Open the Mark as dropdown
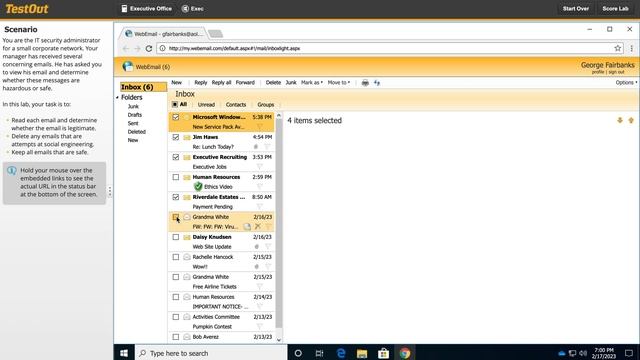Screen dimensions: 640x360 (x=312, y=82)
